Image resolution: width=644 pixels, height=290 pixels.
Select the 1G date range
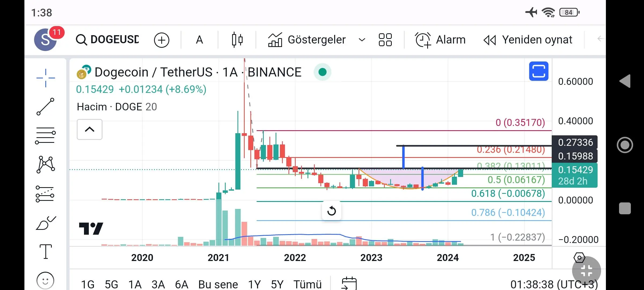[x=88, y=284]
